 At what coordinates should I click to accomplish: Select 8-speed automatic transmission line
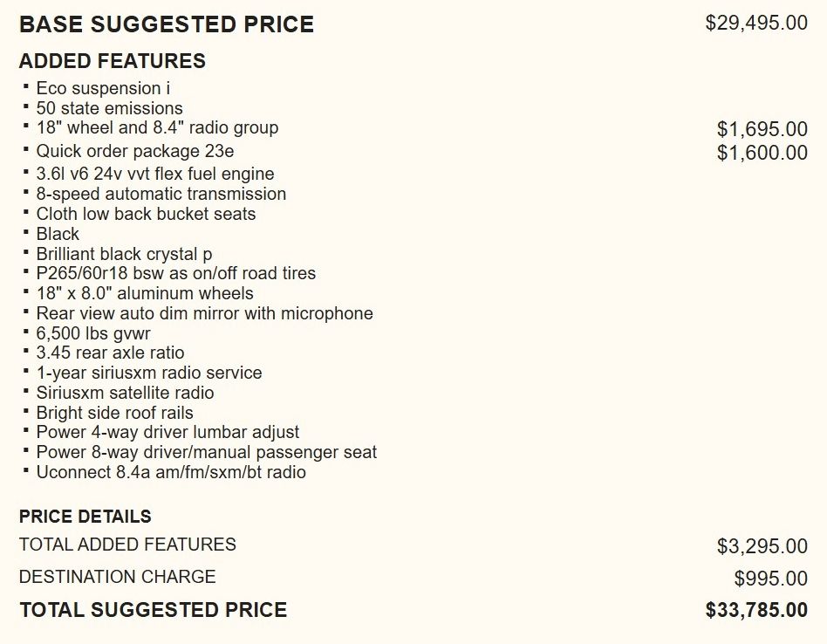pyautogui.click(x=161, y=194)
